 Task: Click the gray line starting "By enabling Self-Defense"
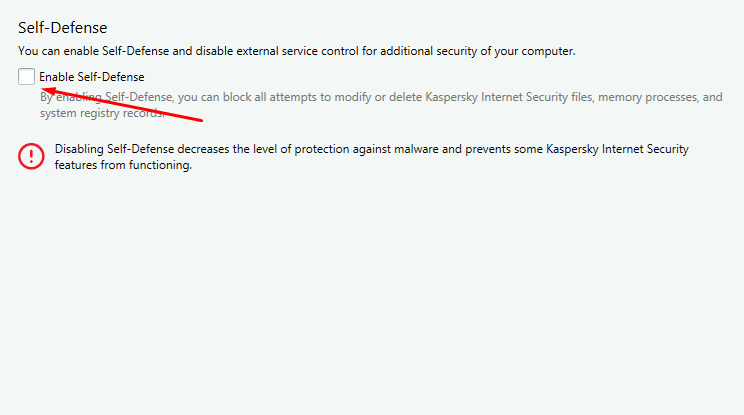pyautogui.click(x=380, y=98)
